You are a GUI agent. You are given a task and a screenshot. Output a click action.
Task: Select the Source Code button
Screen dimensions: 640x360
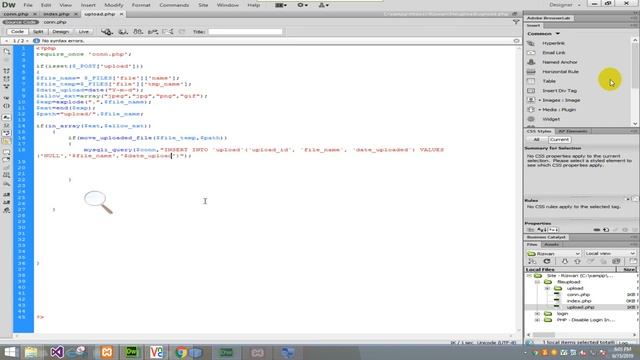click(20, 22)
